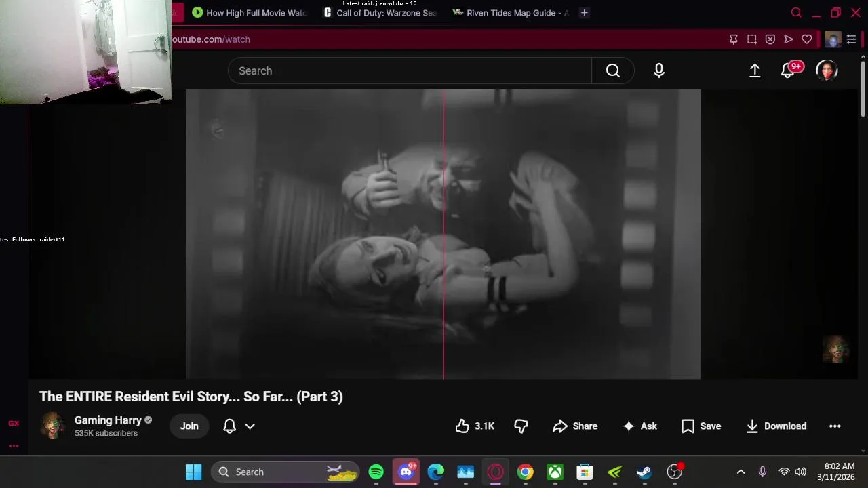The width and height of the screenshot is (868, 488).
Task: Open the YouTube account avatar menu
Action: (827, 70)
